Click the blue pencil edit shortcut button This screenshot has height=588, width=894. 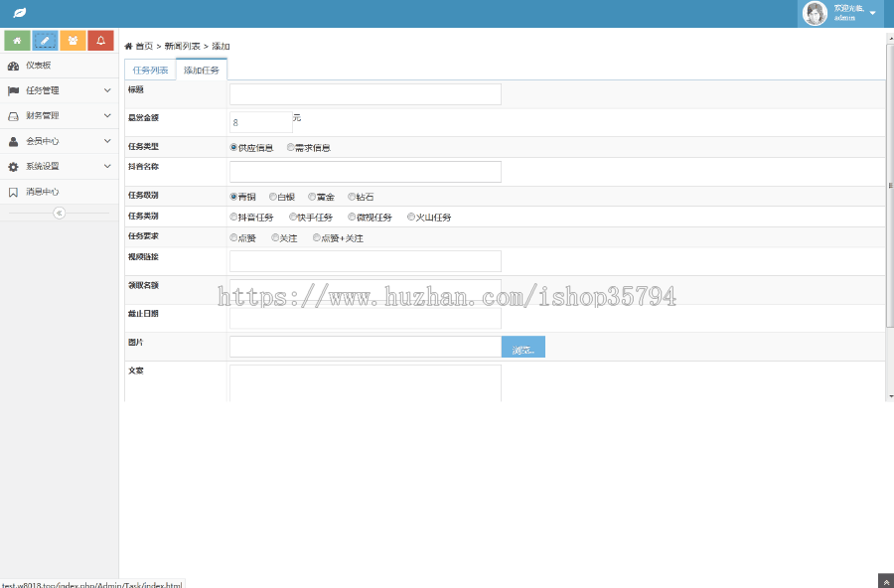pos(45,41)
